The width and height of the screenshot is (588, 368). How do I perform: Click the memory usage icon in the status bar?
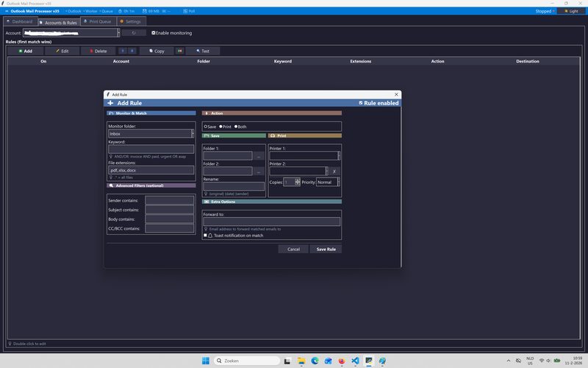pos(144,11)
